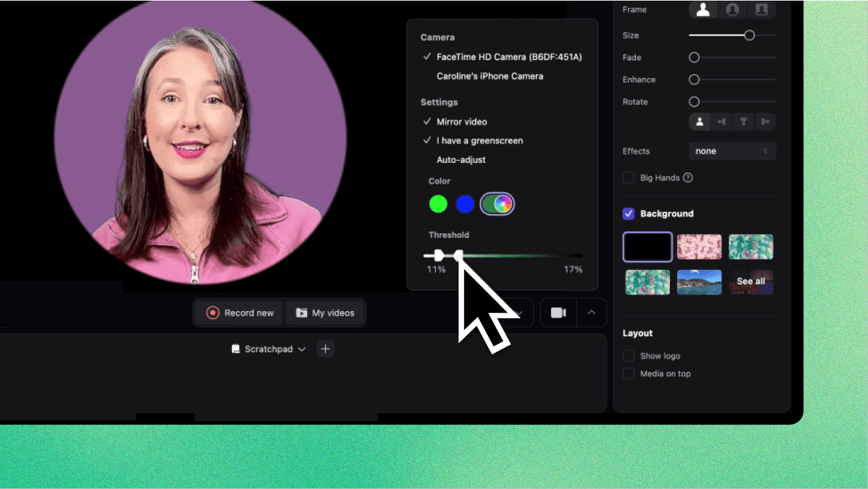Uncheck the Background checkbox
The height and width of the screenshot is (489, 868).
pos(628,214)
